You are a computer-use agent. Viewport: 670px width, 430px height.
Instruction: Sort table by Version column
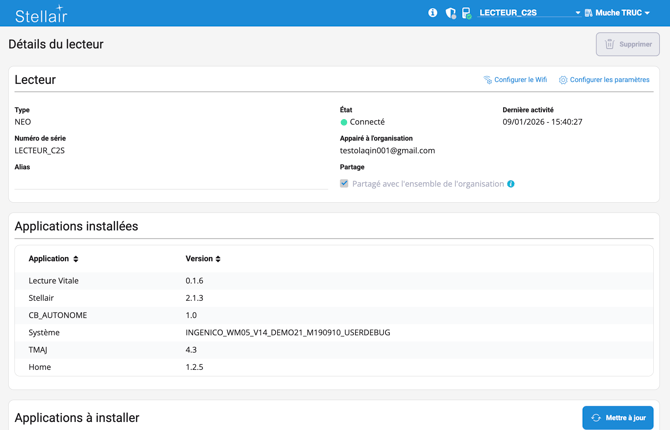tap(203, 259)
